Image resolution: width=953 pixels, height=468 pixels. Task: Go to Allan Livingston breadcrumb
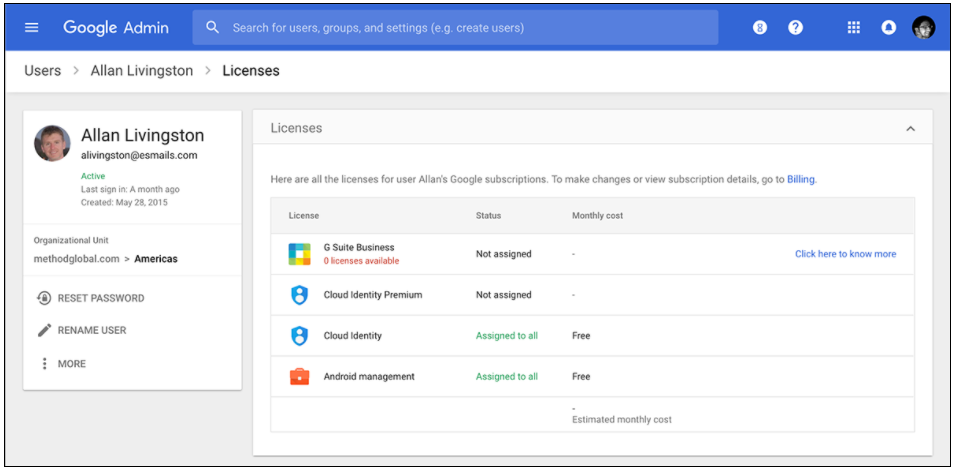141,71
